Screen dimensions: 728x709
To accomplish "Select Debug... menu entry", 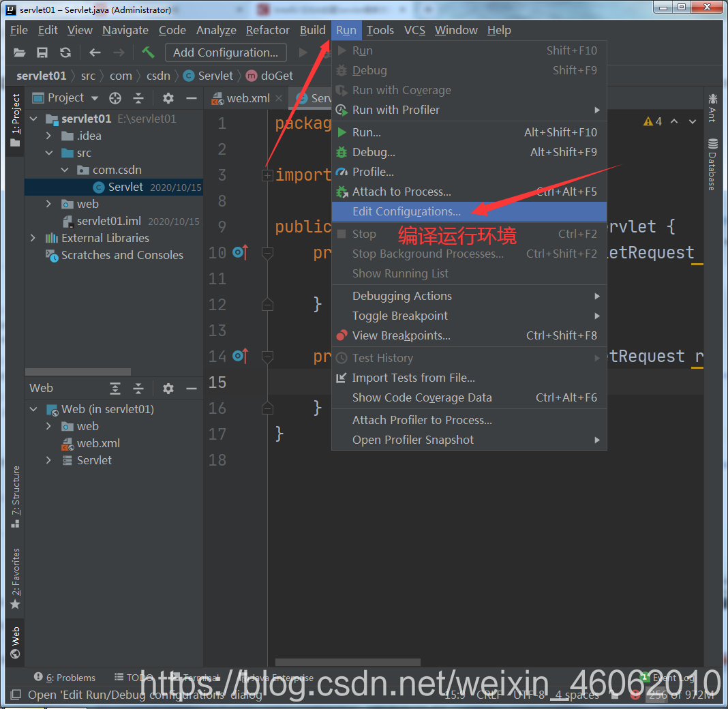I will (469, 152).
